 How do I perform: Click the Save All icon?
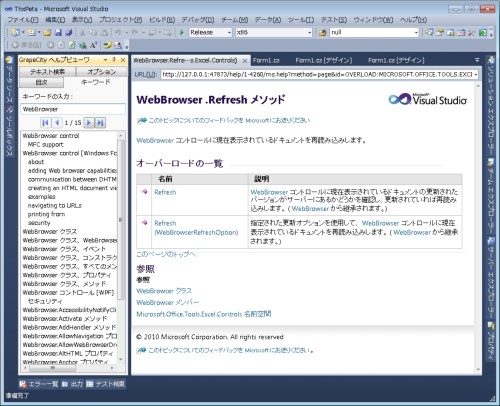point(69,32)
